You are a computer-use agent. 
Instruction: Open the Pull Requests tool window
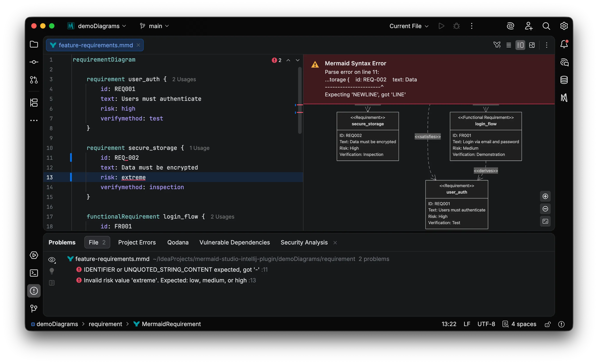tap(34, 80)
